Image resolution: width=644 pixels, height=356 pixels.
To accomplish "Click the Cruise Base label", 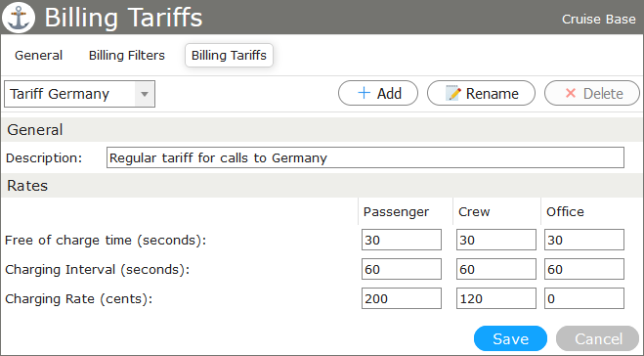I will 599,20.
